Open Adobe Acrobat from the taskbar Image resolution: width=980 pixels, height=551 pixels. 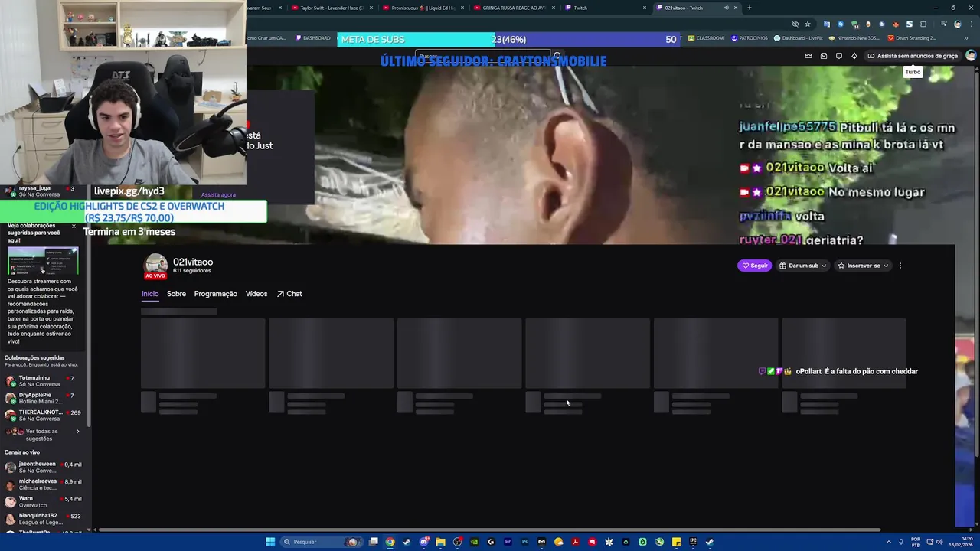(575, 542)
